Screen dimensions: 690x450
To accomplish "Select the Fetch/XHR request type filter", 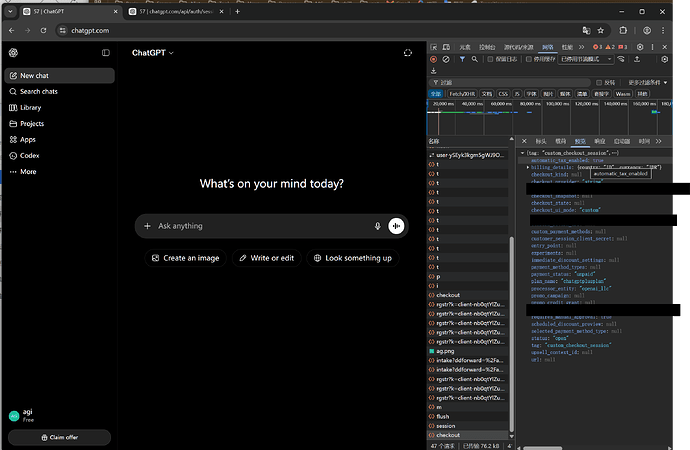I will click(x=462, y=94).
